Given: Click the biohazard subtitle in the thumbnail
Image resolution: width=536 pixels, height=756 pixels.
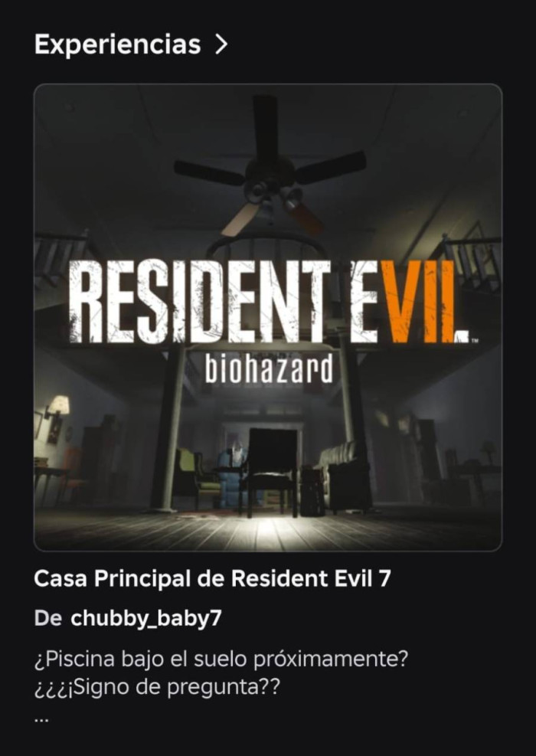Looking at the screenshot, I should [269, 370].
